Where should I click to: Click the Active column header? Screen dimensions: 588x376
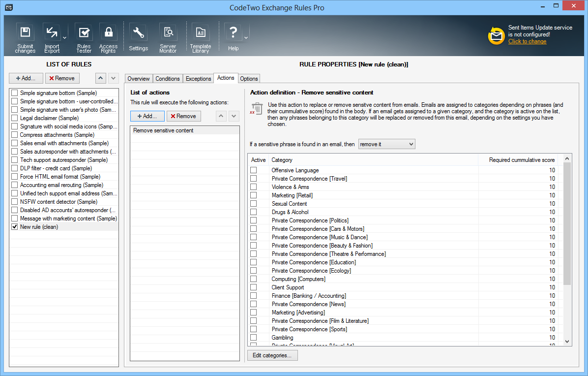pos(259,160)
